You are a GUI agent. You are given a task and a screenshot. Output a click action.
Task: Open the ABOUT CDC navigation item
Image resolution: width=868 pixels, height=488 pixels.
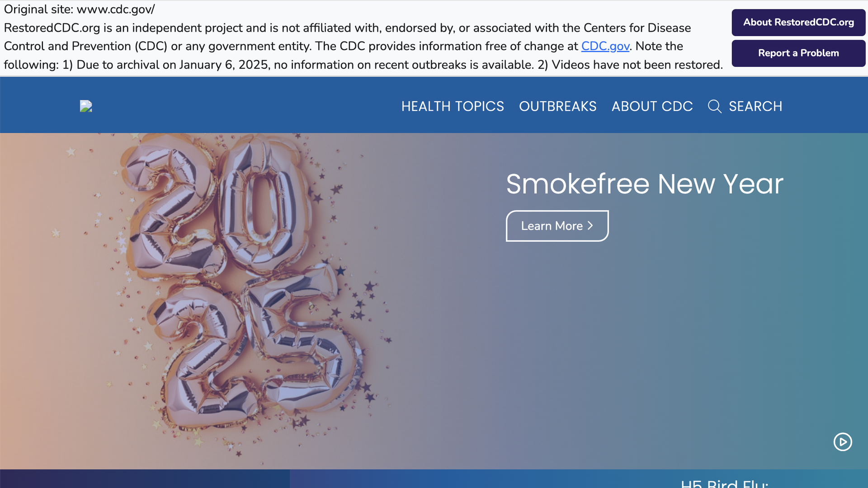point(652,107)
